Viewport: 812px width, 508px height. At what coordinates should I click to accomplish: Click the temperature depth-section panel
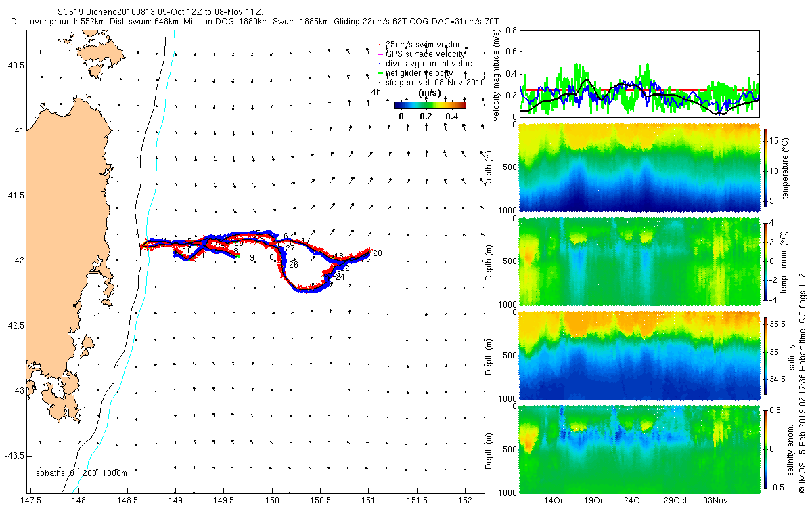(x=639, y=168)
